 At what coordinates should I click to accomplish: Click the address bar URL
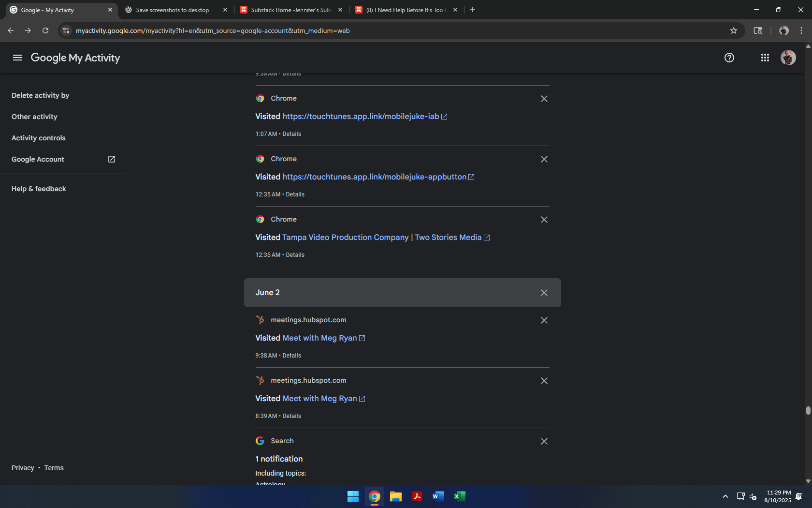point(213,30)
